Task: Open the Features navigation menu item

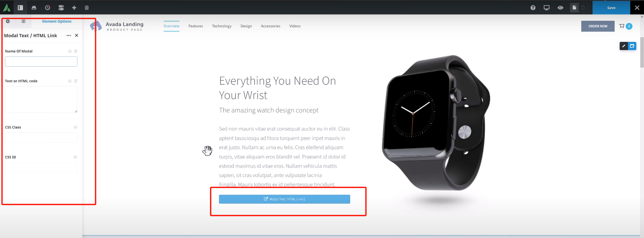Action: (x=196, y=26)
